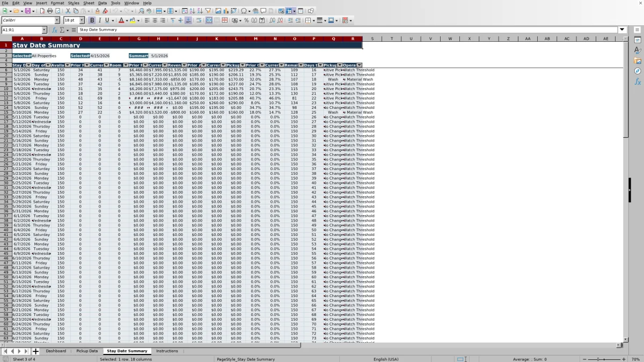Click the formula input field

pyautogui.click(x=347, y=30)
